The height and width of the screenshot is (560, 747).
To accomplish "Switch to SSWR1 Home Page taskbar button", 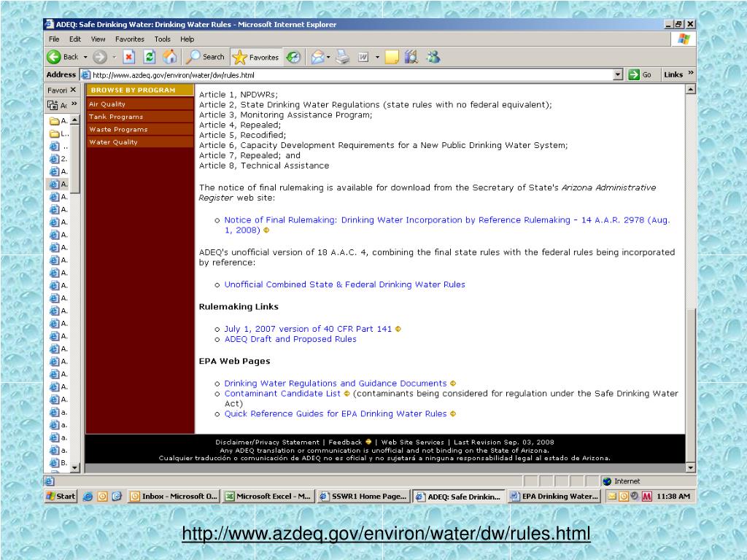I will pos(363,496).
